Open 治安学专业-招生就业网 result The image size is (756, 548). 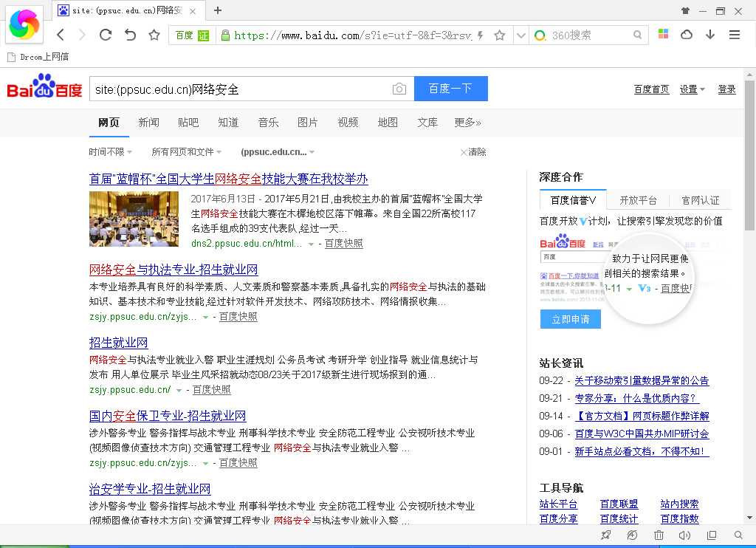click(150, 489)
